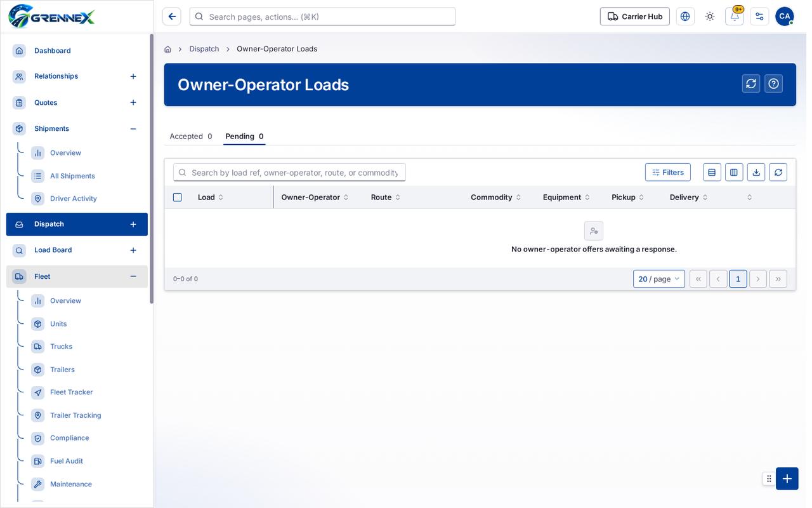Focus the global search pages field
The width and height of the screenshot is (812, 508).
point(322,17)
